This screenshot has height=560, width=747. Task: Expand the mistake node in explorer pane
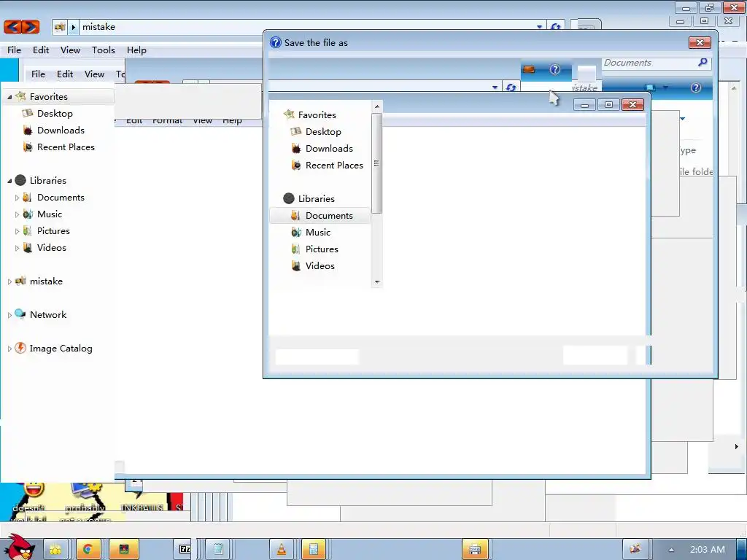9,281
